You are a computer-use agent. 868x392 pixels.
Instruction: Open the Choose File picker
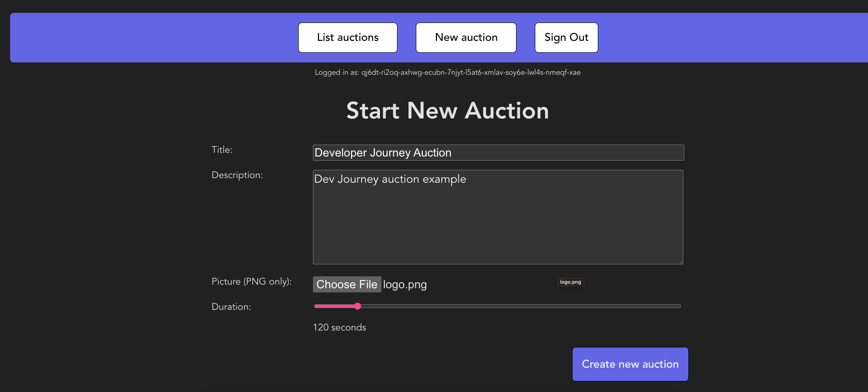click(x=347, y=285)
